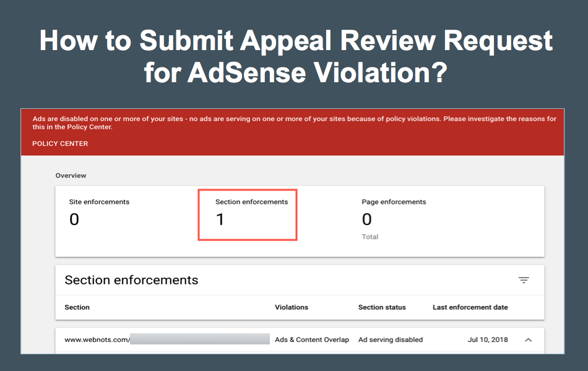
Task: Select the Page enforcements count
Action: (367, 220)
